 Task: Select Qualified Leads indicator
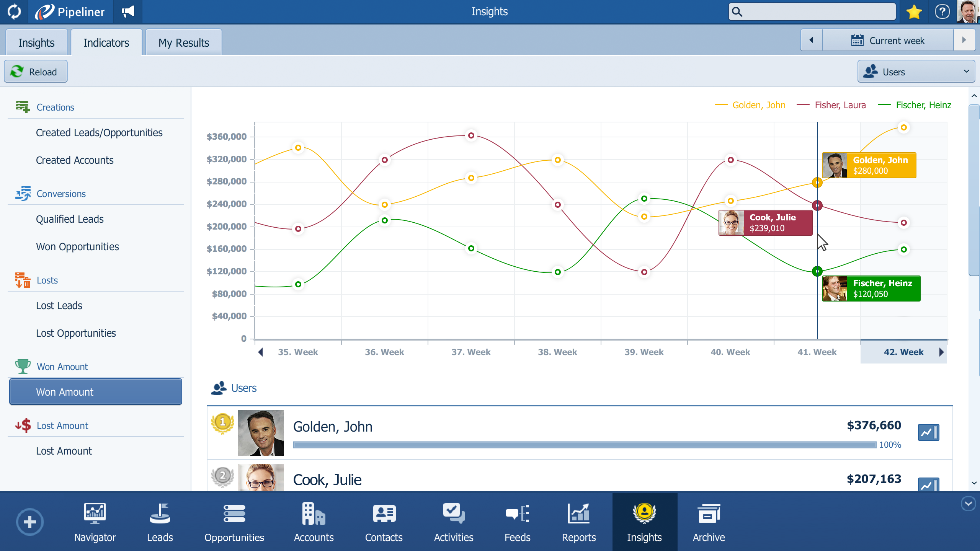coord(70,219)
